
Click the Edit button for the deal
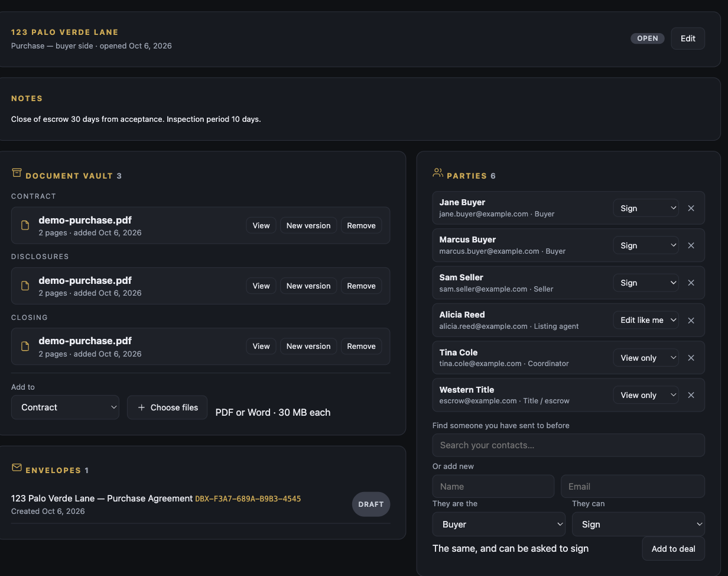coord(688,38)
